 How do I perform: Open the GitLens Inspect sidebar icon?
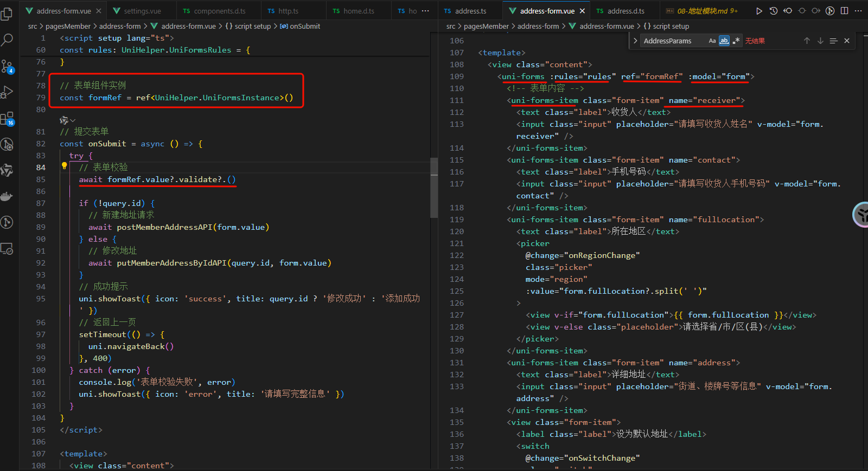[7, 144]
